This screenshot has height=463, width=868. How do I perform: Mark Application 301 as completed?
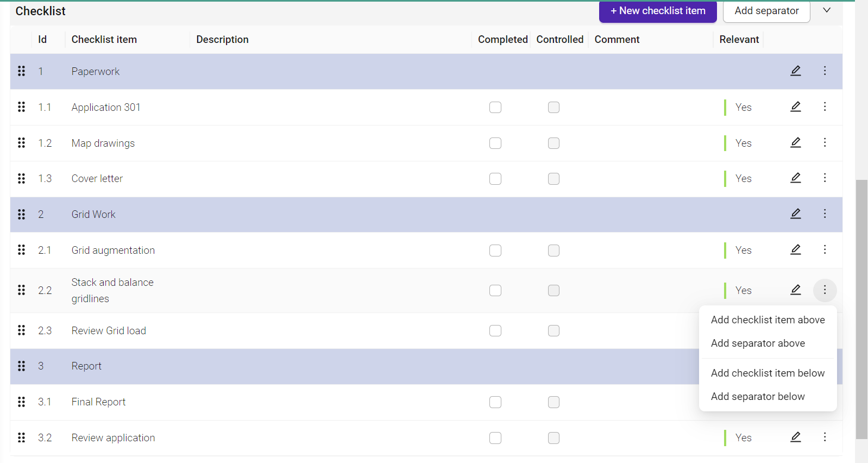(495, 107)
